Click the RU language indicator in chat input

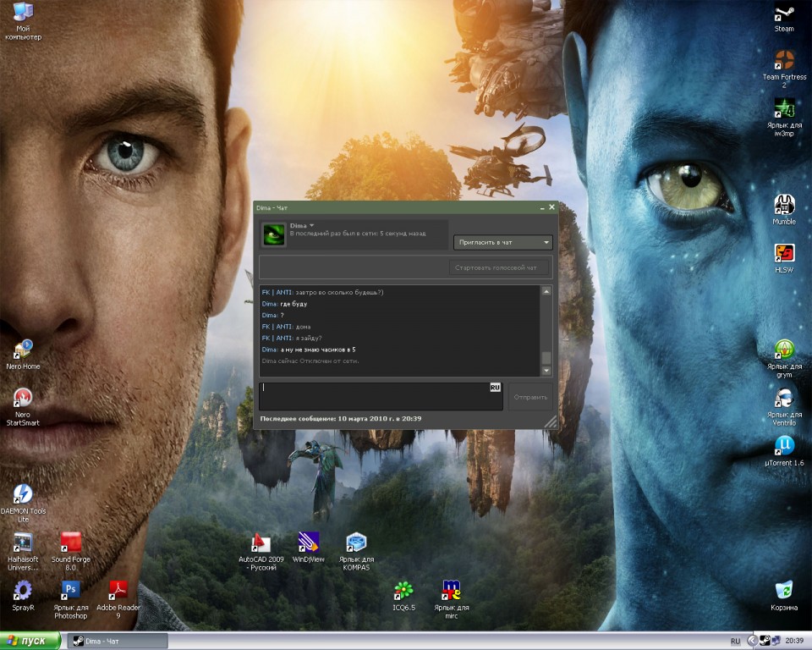tap(495, 387)
